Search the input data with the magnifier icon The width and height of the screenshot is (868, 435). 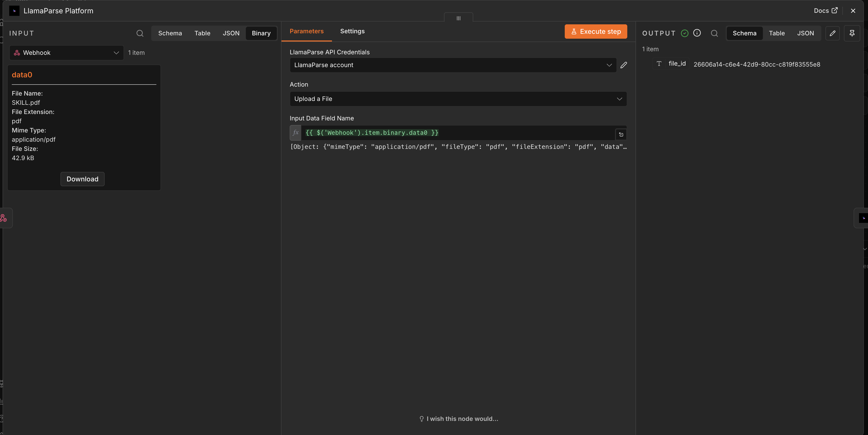click(x=140, y=33)
